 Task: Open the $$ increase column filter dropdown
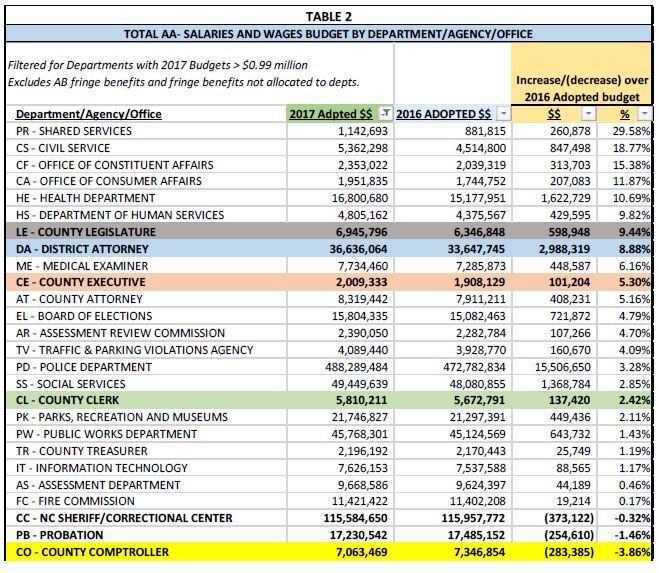coord(588,114)
